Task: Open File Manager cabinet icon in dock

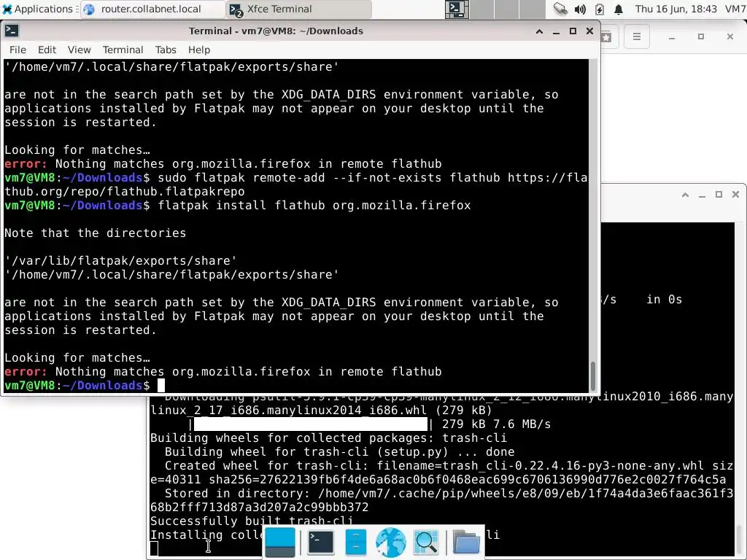Action: tap(355, 542)
